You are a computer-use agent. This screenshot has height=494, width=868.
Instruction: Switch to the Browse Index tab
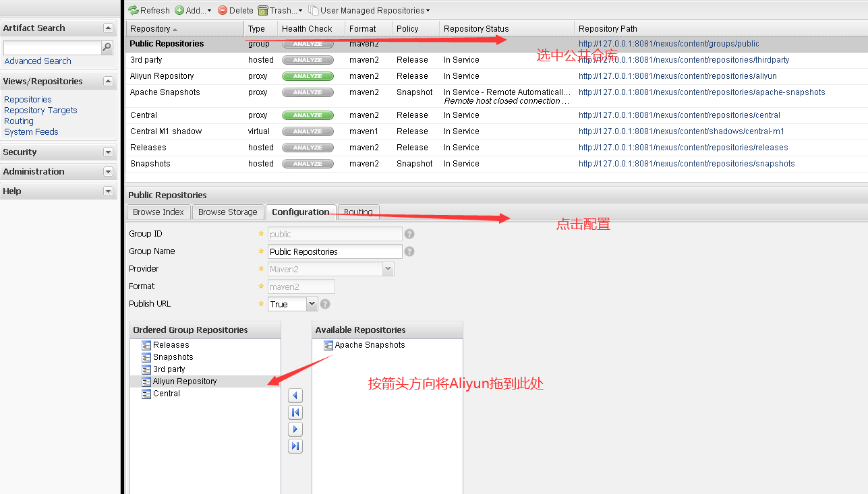tap(158, 212)
